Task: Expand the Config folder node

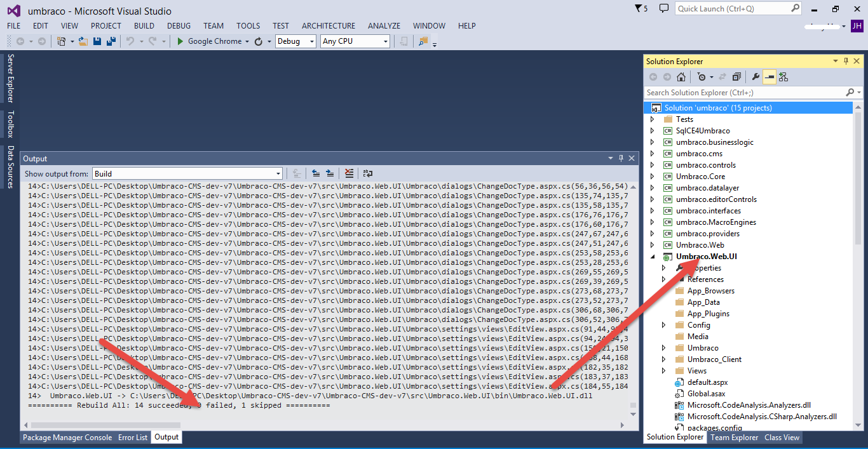Action: click(x=663, y=325)
